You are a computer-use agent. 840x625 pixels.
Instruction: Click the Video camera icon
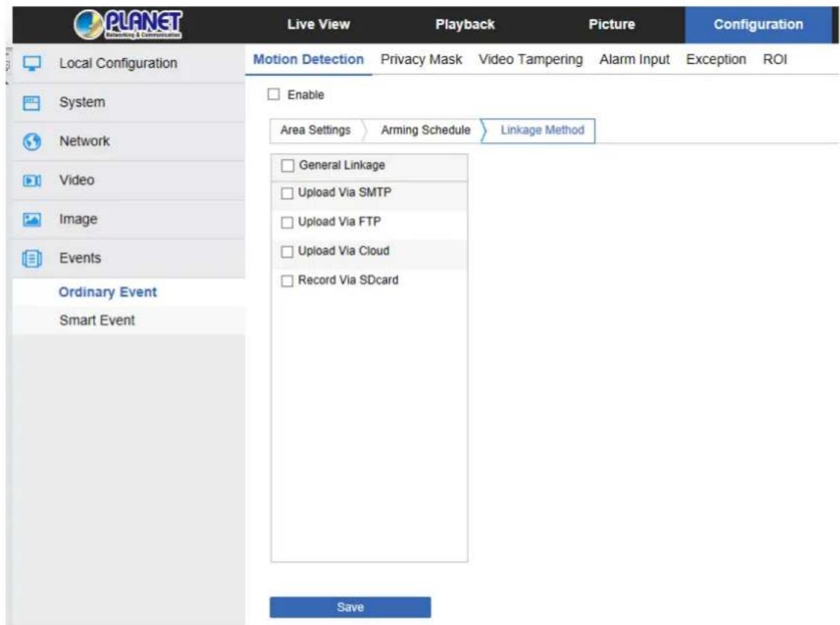coord(32,181)
